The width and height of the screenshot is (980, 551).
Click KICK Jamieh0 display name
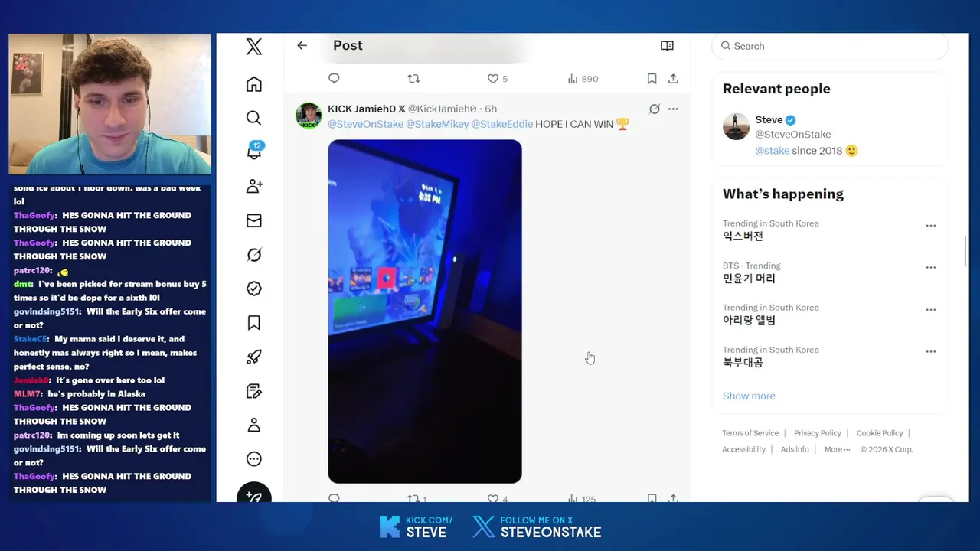(362, 109)
